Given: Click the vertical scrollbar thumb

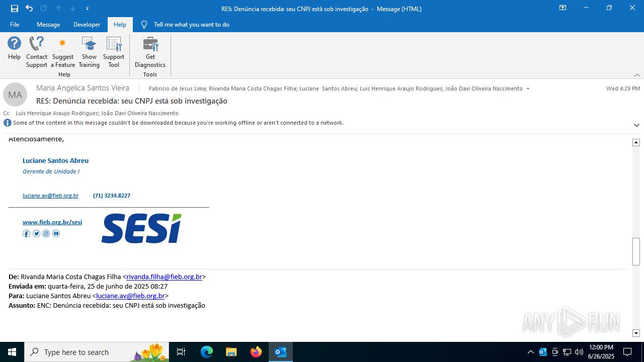Looking at the screenshot, I should [x=636, y=251].
